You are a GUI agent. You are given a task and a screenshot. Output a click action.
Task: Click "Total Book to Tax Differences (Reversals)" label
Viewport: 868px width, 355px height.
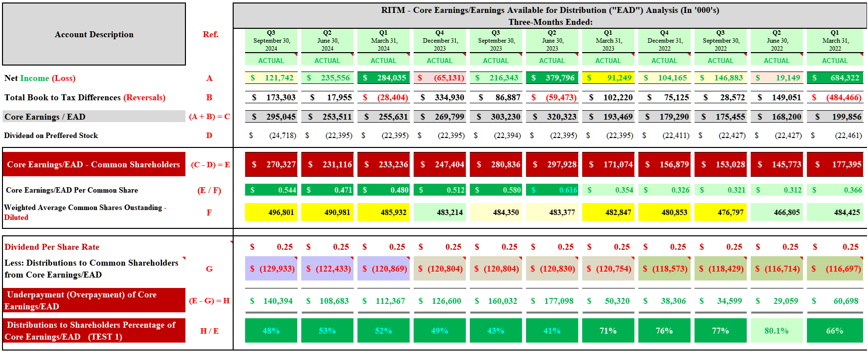pyautogui.click(x=85, y=97)
